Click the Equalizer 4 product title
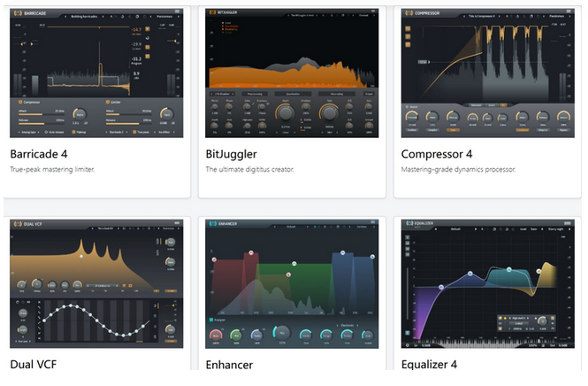The width and height of the screenshot is (588, 386). click(x=429, y=365)
